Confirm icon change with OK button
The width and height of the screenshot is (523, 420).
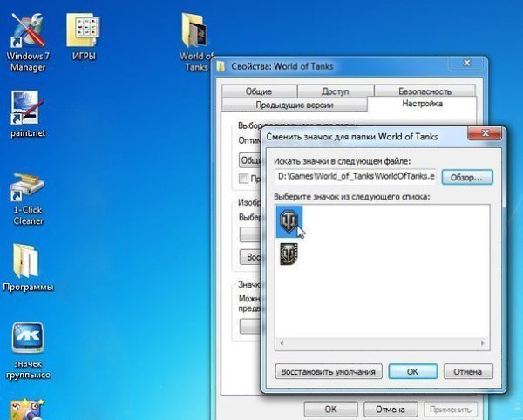pyautogui.click(x=412, y=371)
